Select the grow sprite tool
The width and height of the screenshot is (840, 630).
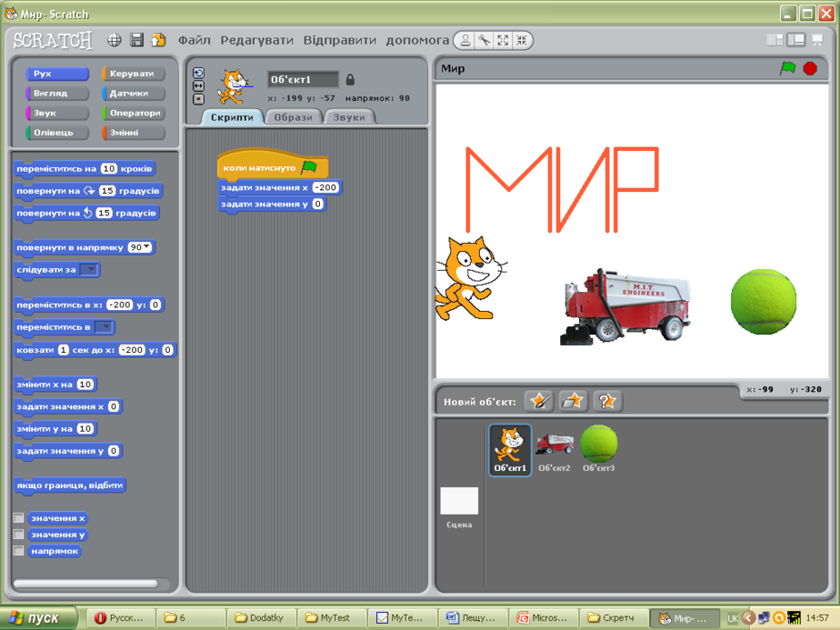point(502,40)
